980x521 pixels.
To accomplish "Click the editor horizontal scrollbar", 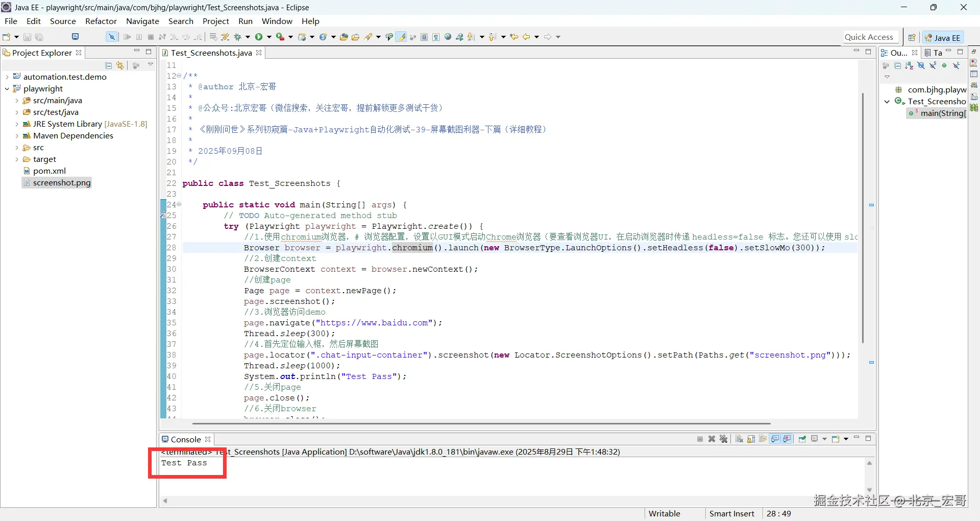I will (x=481, y=423).
